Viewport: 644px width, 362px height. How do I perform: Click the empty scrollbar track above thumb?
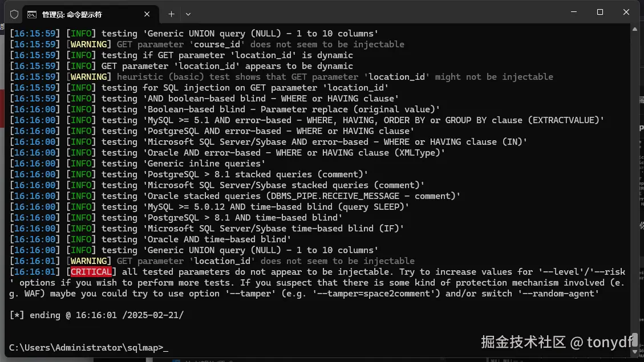click(635, 182)
